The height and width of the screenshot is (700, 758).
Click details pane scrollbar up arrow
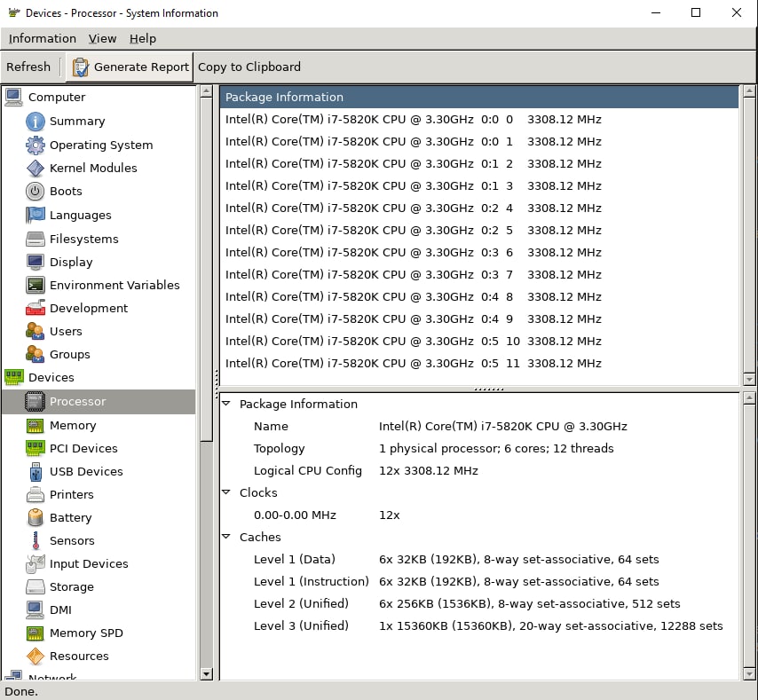[x=749, y=398]
